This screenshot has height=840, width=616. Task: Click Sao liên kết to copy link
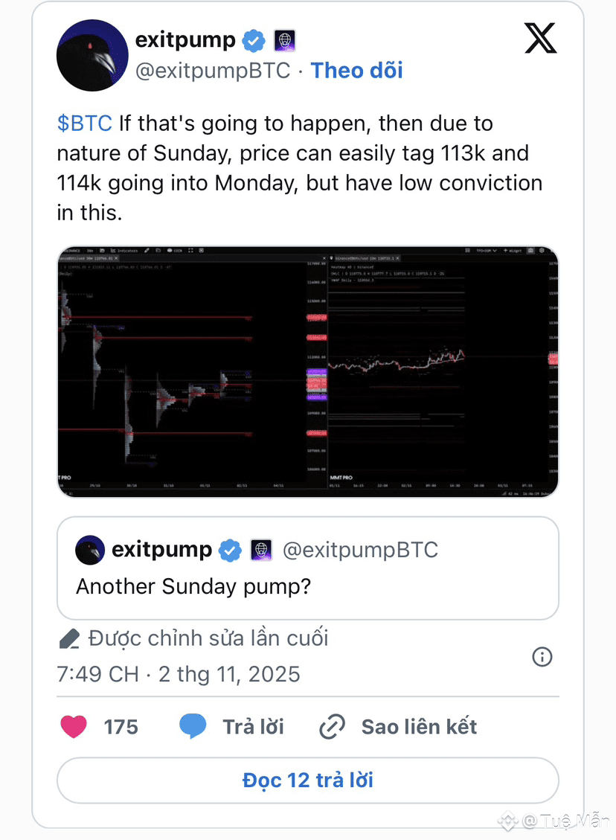419,727
